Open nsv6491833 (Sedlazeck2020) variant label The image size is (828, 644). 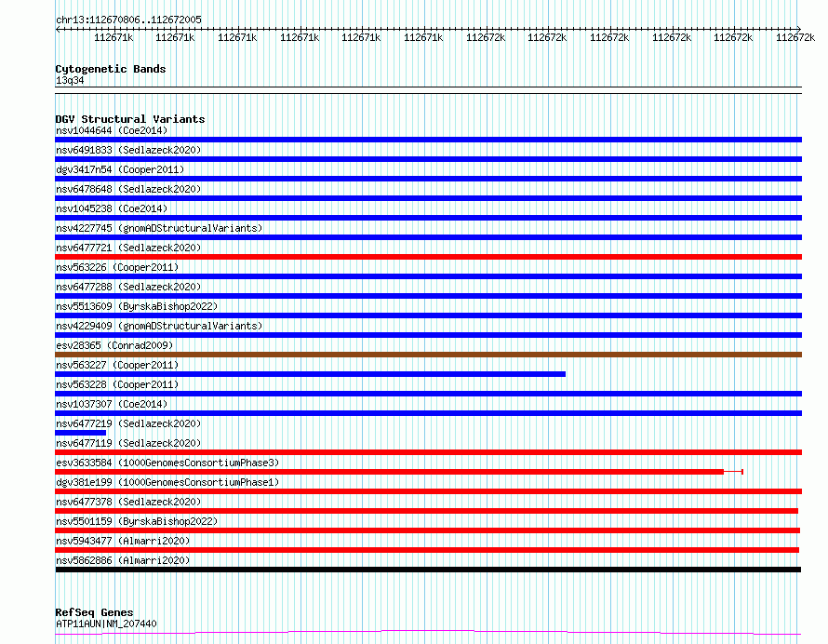point(128,150)
